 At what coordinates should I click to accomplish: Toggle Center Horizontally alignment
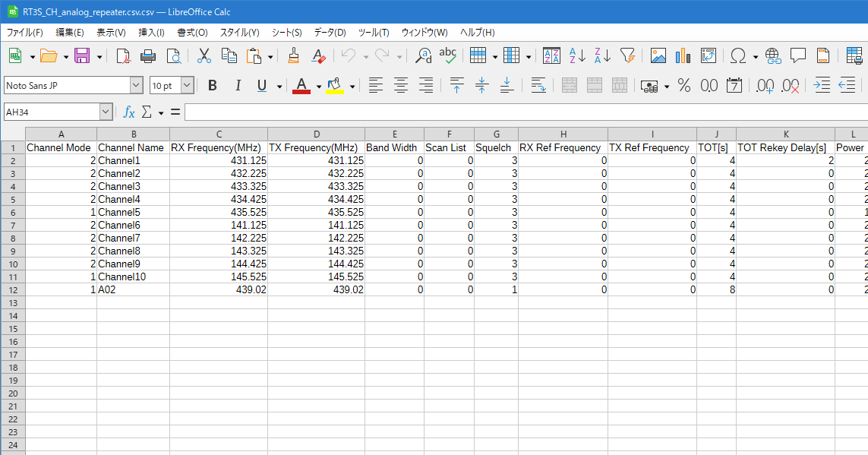(x=401, y=86)
